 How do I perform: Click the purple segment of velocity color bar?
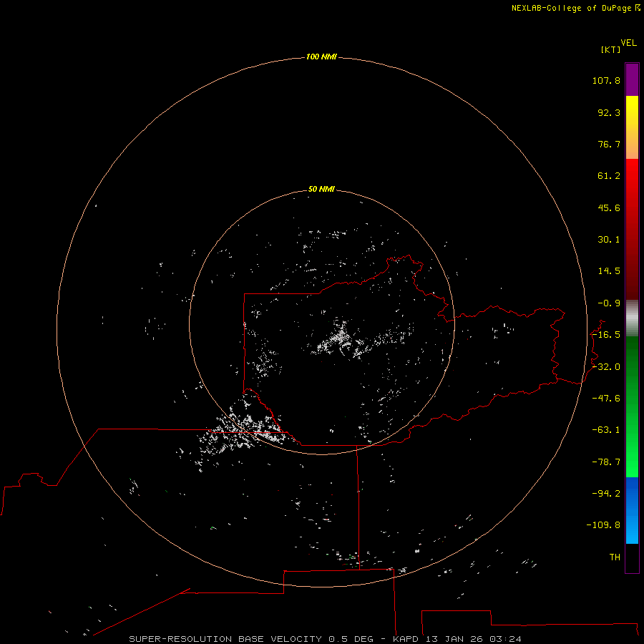[632, 79]
